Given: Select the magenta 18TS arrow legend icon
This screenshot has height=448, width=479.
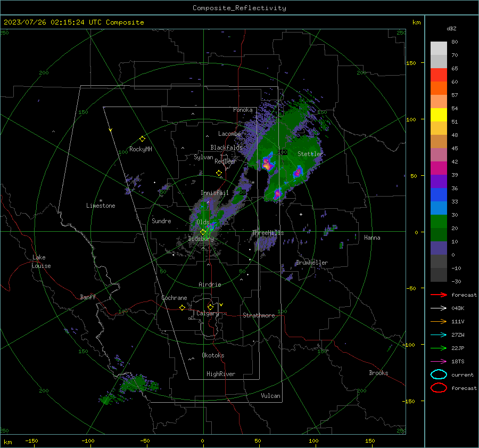Looking at the screenshot, I should pyautogui.click(x=439, y=362).
